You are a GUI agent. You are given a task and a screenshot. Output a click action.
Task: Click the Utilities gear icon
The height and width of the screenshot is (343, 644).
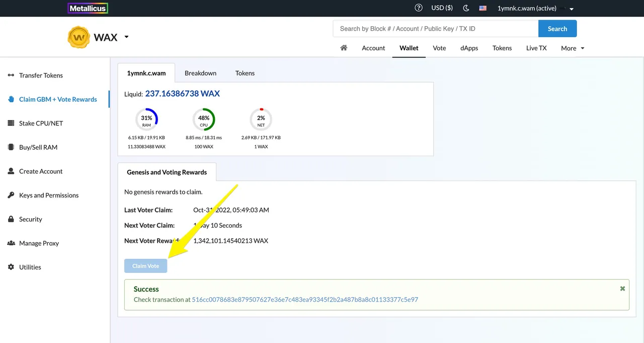(11, 267)
